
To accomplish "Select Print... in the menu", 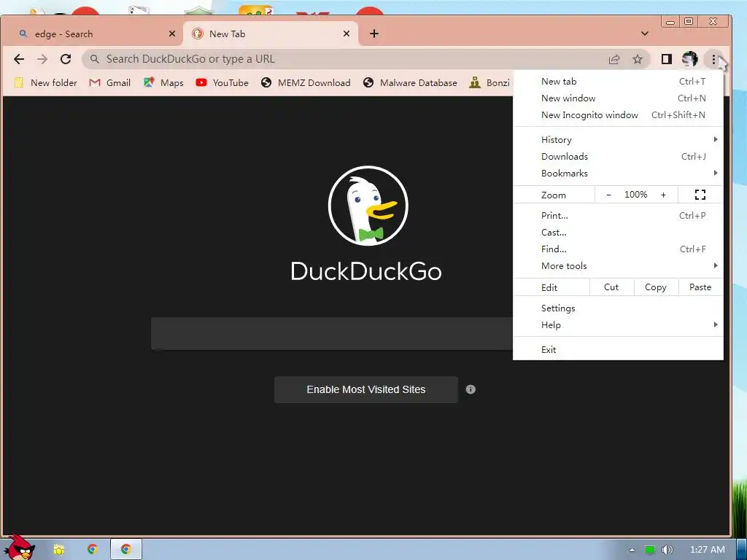I will pyautogui.click(x=618, y=215).
